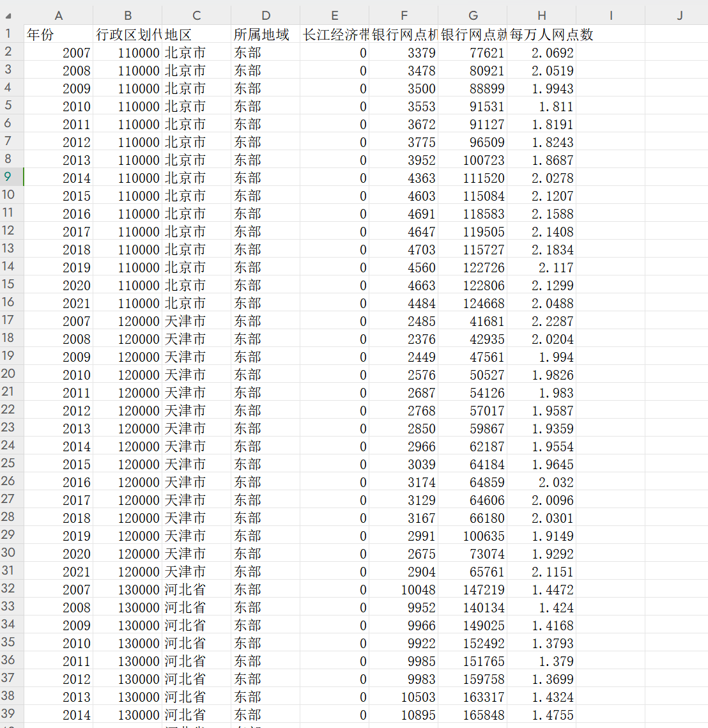Select column H header

point(542,15)
